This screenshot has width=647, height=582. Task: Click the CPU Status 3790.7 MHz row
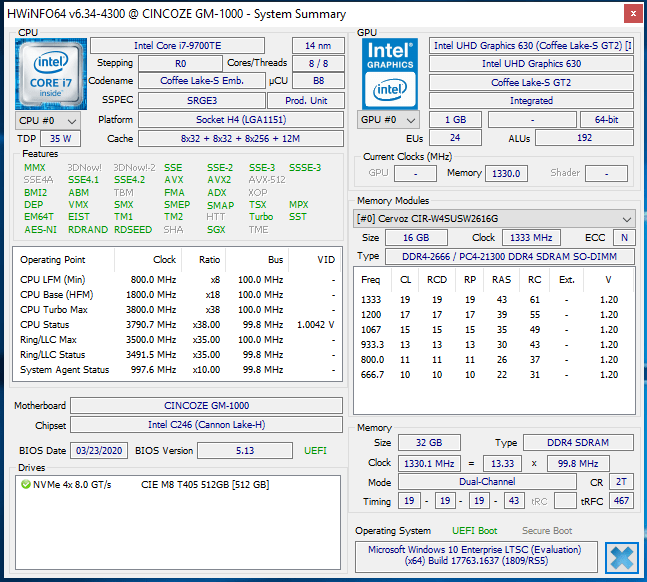tap(177, 324)
